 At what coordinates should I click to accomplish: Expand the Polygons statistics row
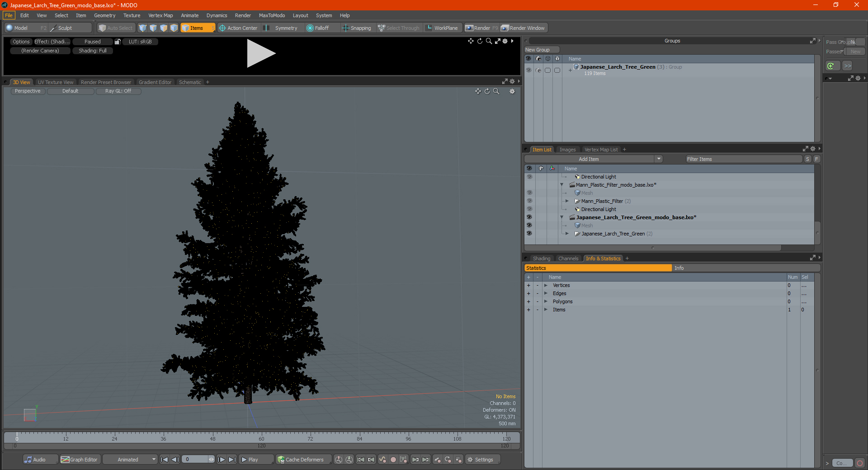pos(546,301)
